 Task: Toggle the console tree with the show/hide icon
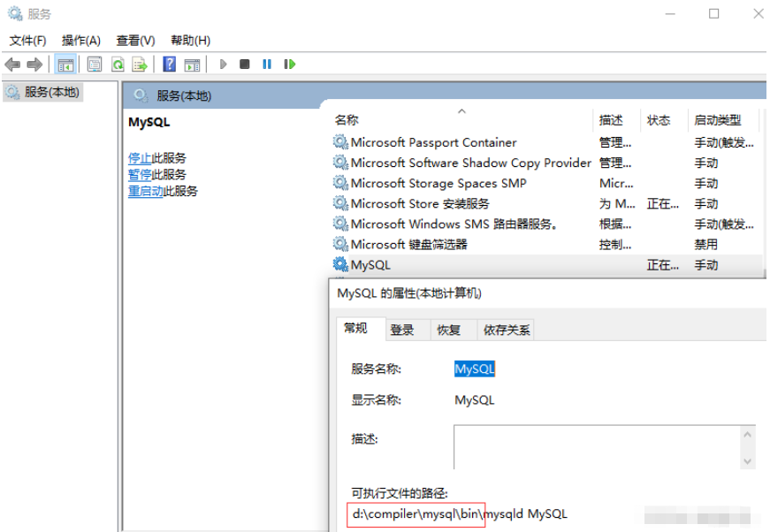pos(65,64)
